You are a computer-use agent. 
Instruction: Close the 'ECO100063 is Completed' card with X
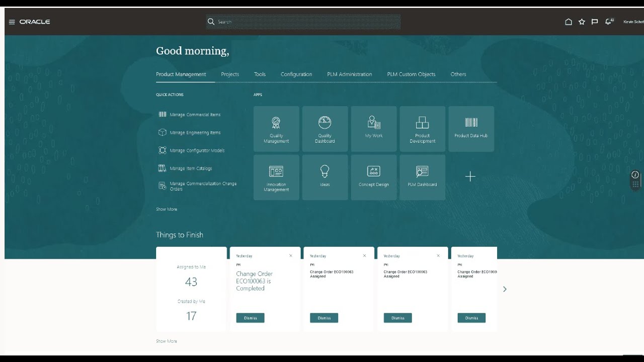pos(291,256)
